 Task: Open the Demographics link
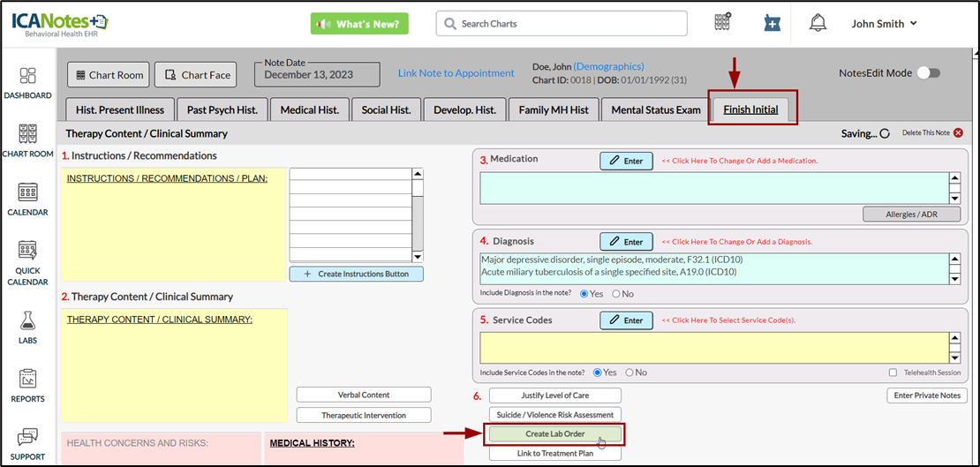[x=609, y=66]
